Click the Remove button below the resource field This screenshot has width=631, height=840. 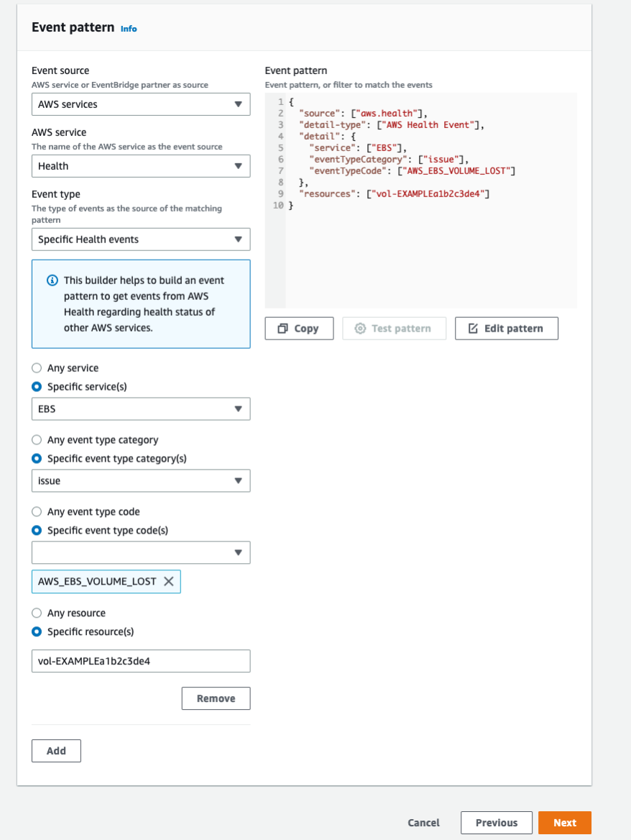[x=216, y=698]
